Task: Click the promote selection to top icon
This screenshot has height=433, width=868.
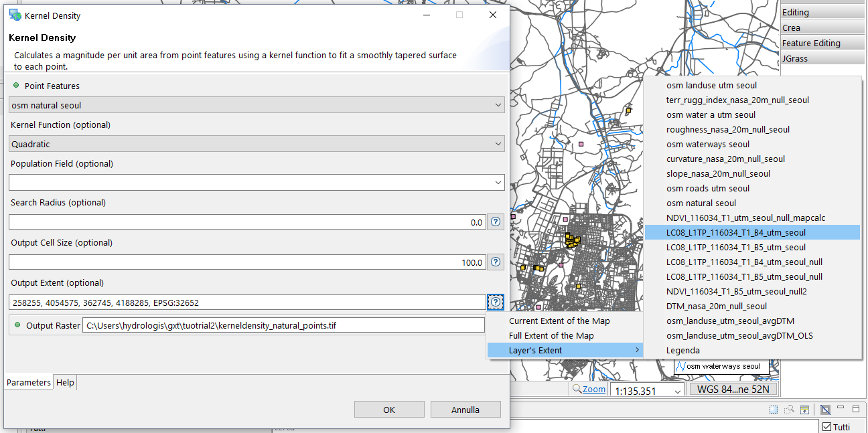Action: click(x=805, y=410)
